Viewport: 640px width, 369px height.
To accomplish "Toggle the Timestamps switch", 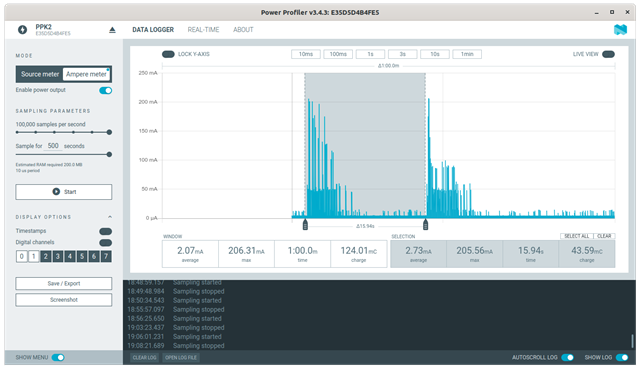I will click(x=106, y=231).
